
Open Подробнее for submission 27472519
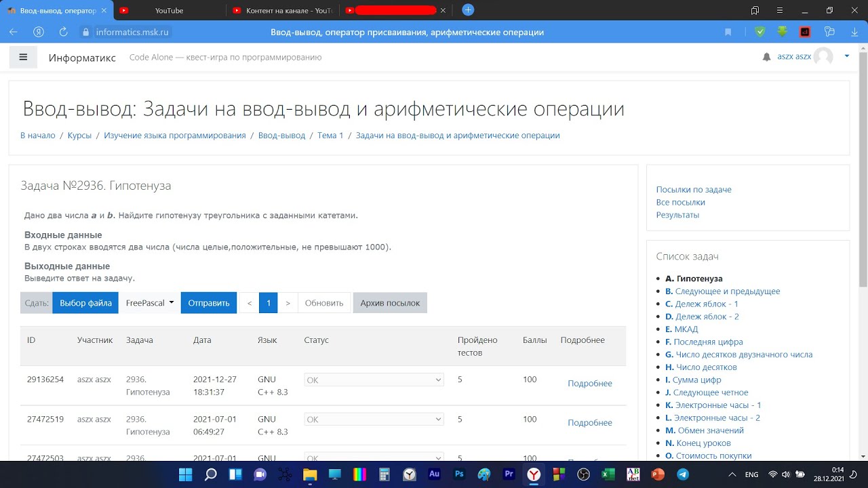tap(590, 422)
